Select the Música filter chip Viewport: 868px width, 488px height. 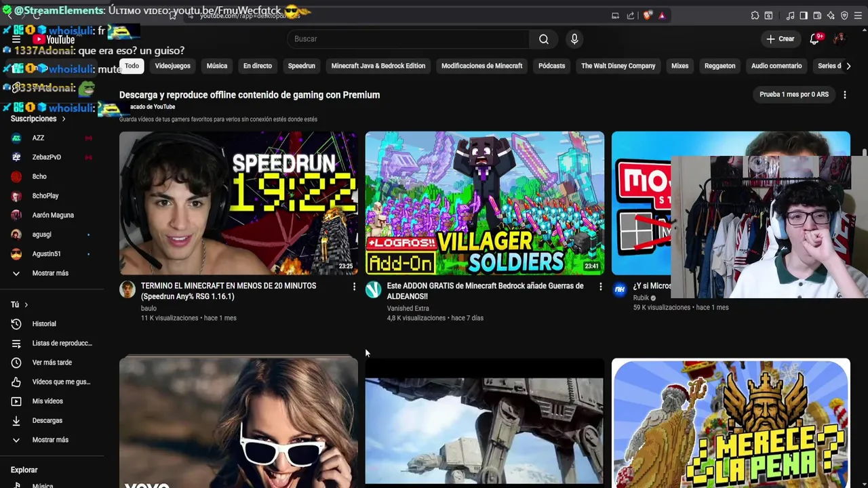(217, 66)
